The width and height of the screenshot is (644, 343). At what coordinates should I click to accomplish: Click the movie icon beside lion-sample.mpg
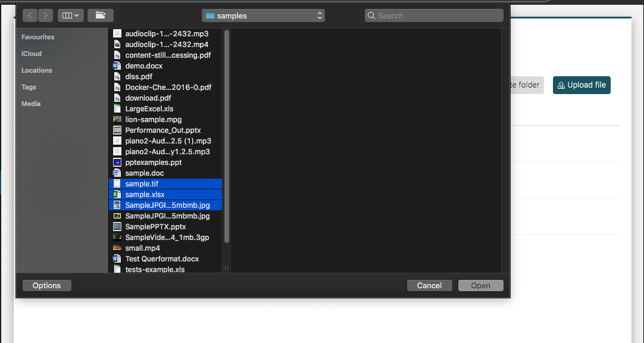coord(117,119)
